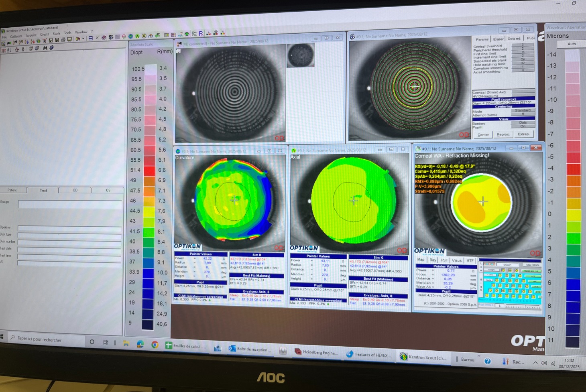
Task: Click the floppy disk save icon
Action: (51, 40)
